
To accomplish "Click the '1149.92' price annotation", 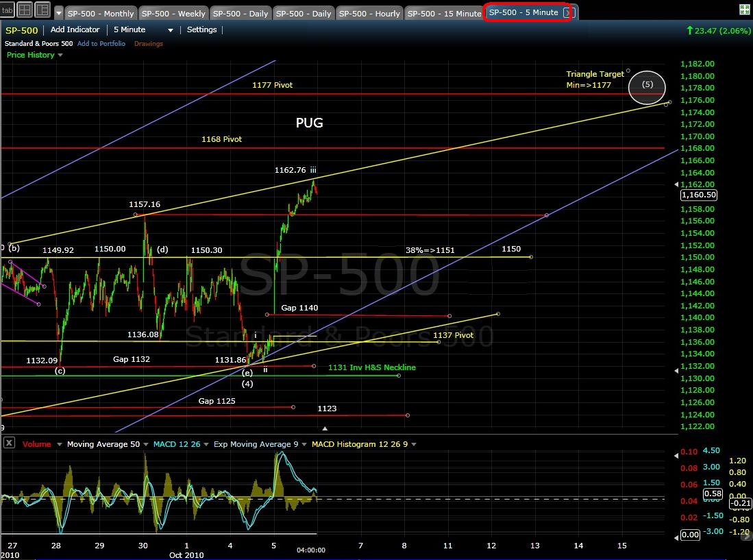I will tap(58, 250).
